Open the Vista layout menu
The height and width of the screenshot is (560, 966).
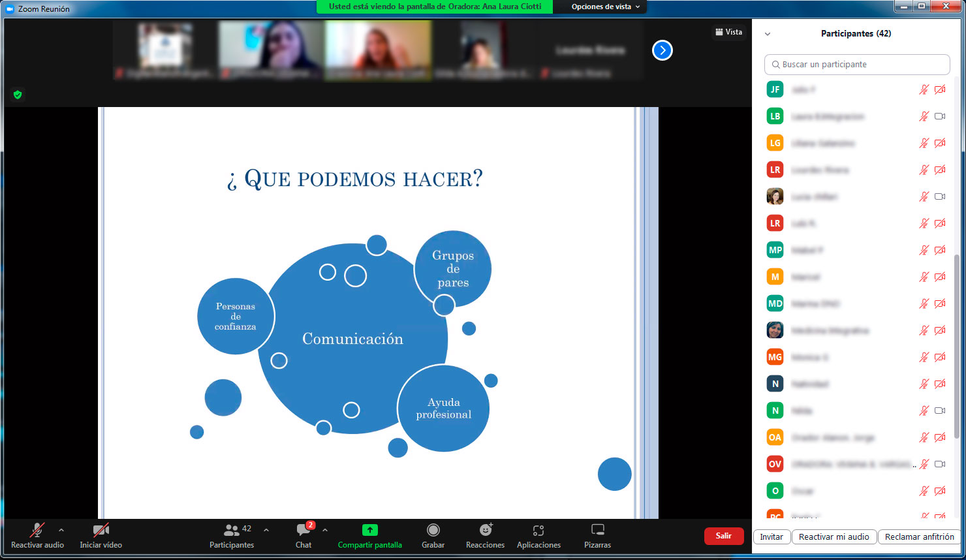click(728, 32)
